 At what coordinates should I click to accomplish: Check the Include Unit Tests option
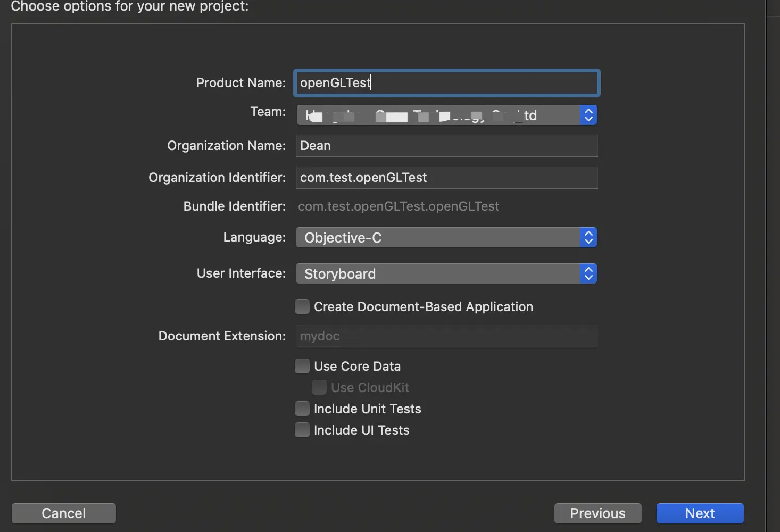click(302, 409)
